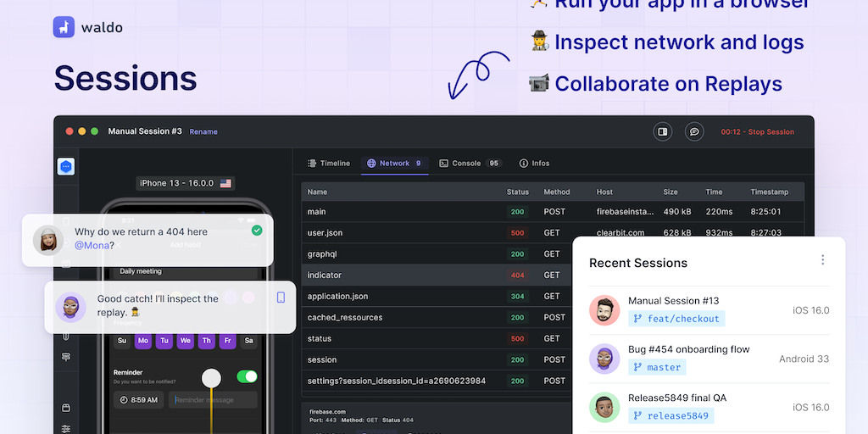Click the Rename link

(x=203, y=131)
